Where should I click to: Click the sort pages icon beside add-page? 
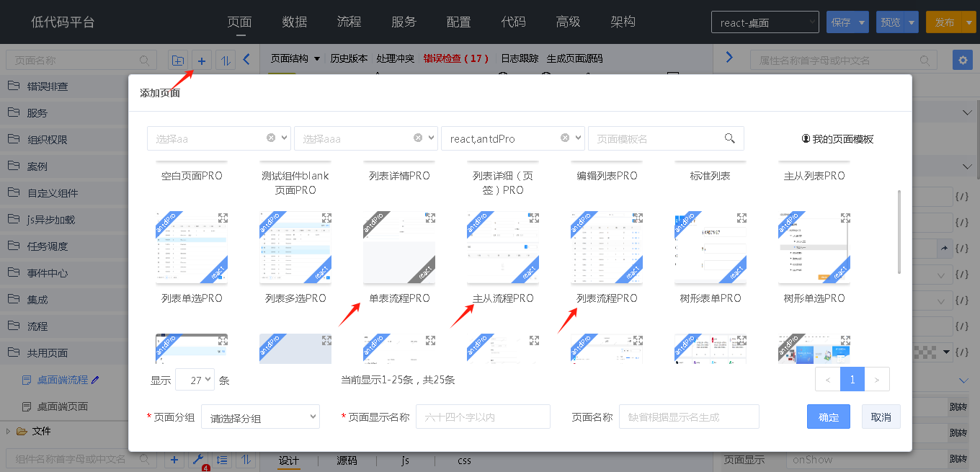[x=226, y=61]
